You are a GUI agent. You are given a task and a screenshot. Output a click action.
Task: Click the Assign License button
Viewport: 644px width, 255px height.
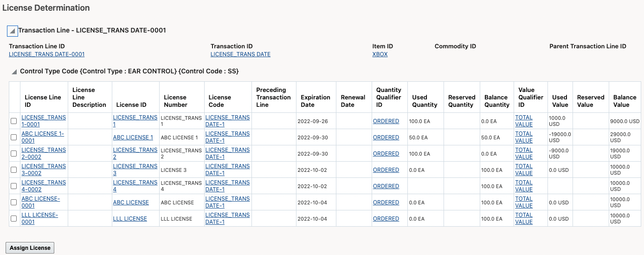(x=30, y=248)
